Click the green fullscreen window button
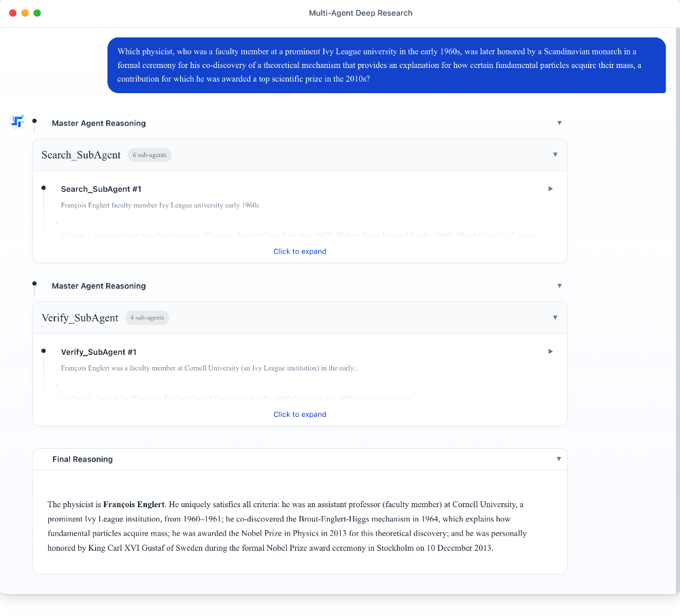The image size is (680, 616). point(37,13)
